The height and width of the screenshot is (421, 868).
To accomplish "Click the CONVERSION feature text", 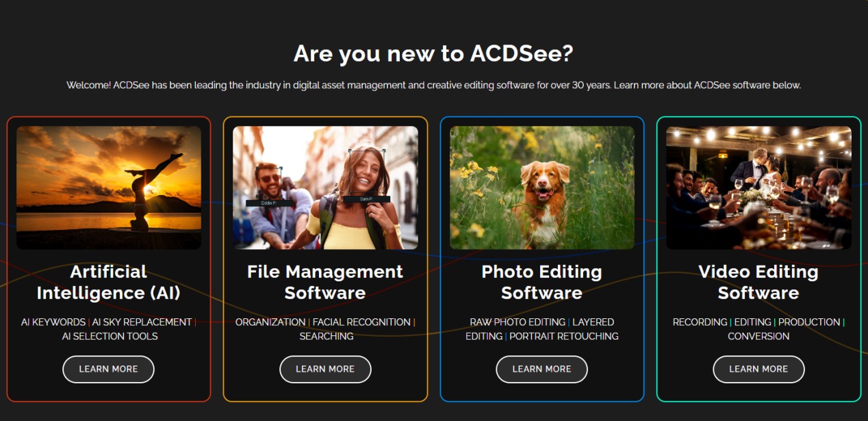I will pyautogui.click(x=758, y=336).
